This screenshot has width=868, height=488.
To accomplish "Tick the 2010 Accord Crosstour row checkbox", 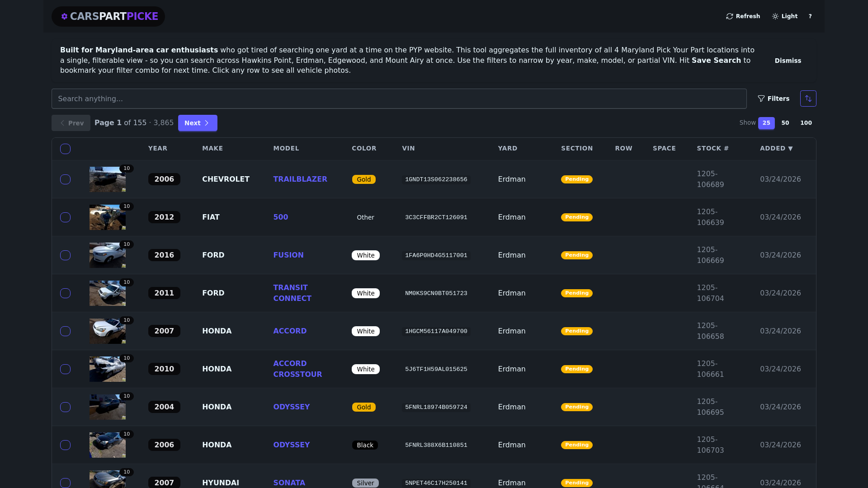I will (x=65, y=369).
